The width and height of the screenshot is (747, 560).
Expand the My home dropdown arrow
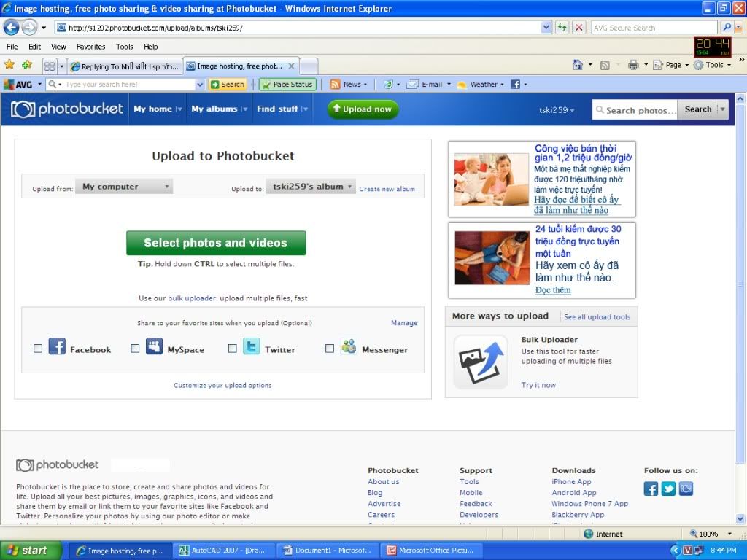pos(179,109)
